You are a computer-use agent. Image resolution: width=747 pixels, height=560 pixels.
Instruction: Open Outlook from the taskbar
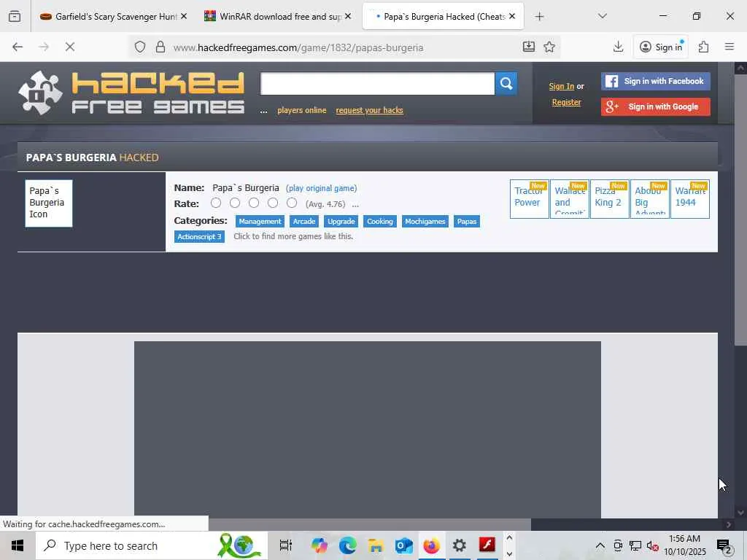[403, 545]
